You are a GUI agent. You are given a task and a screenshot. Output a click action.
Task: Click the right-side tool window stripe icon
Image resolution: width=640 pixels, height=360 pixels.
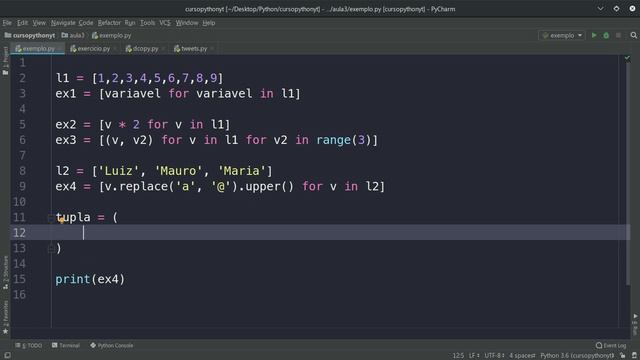pyautogui.click(x=635, y=325)
